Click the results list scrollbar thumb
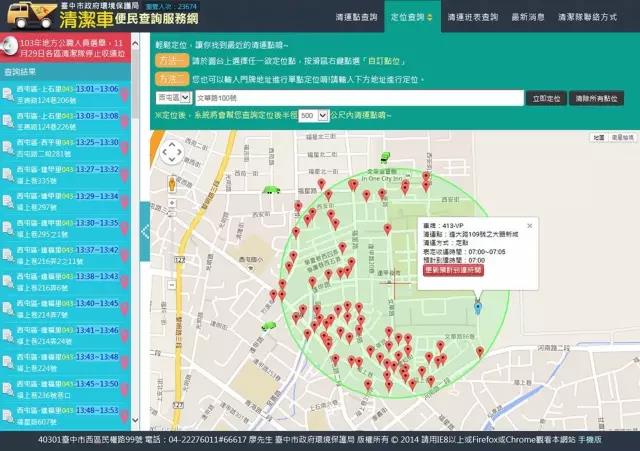640x451 pixels. tap(135, 84)
